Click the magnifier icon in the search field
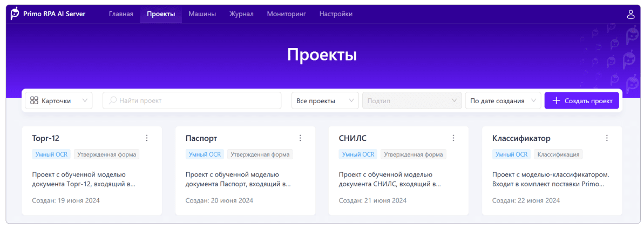The image size is (644, 229). [112, 100]
